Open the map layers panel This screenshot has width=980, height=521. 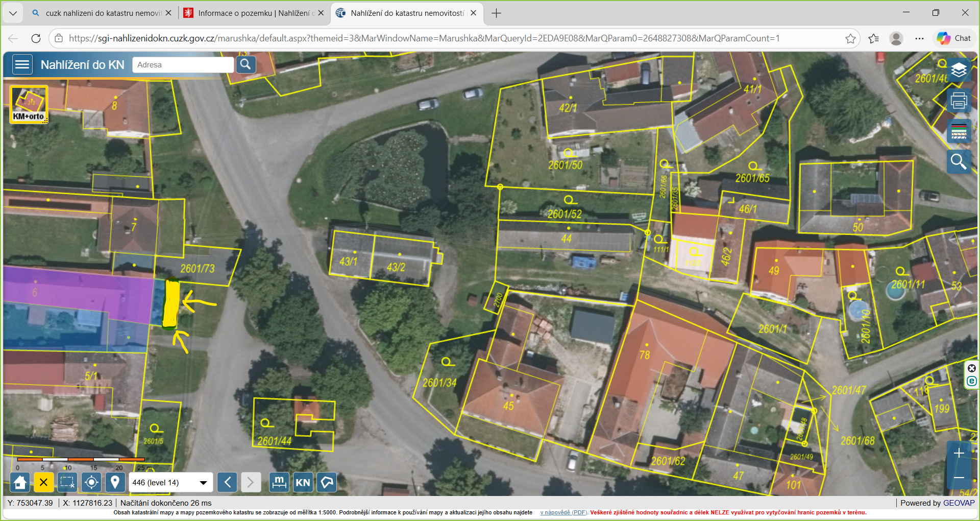(959, 70)
